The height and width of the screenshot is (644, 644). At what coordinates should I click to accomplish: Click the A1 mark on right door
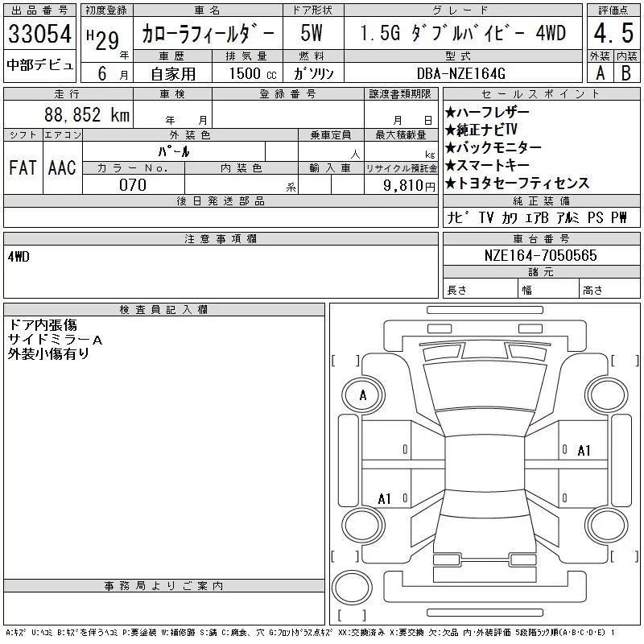tap(584, 451)
